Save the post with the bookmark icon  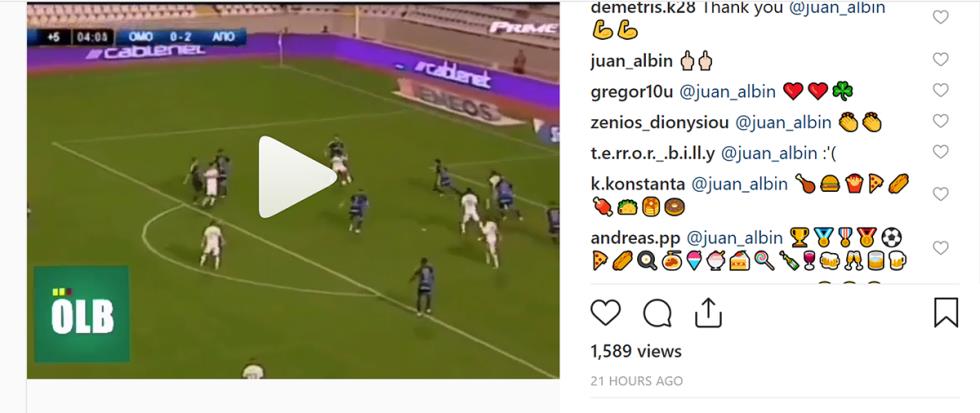(946, 312)
